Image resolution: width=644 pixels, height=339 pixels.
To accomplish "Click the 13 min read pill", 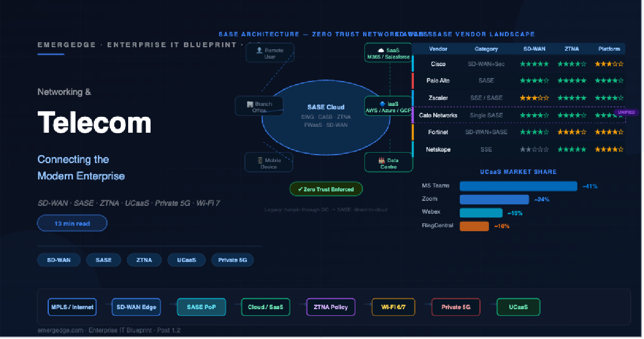I will pyautogui.click(x=72, y=223).
